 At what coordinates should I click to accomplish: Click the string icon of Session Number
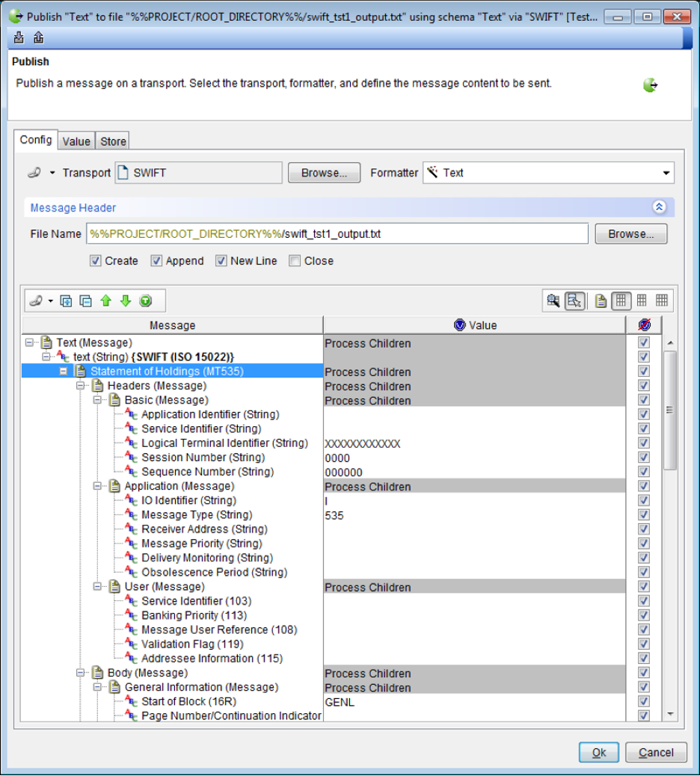tap(131, 458)
